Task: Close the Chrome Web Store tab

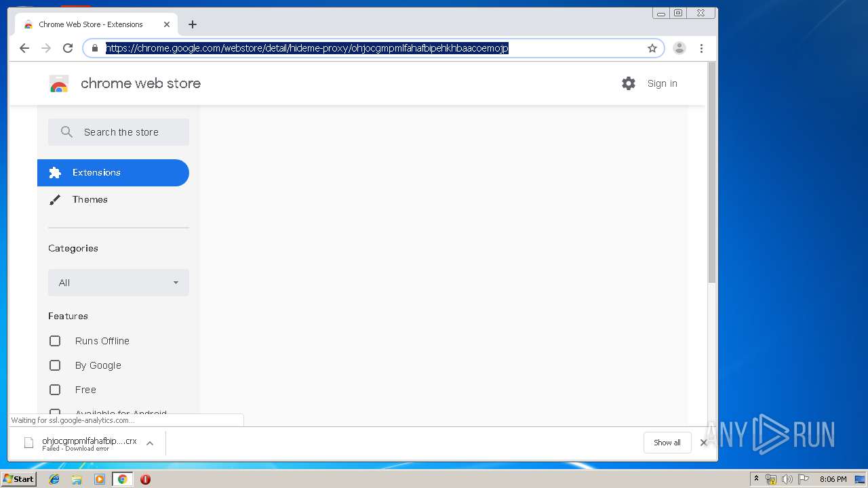Action: [167, 24]
